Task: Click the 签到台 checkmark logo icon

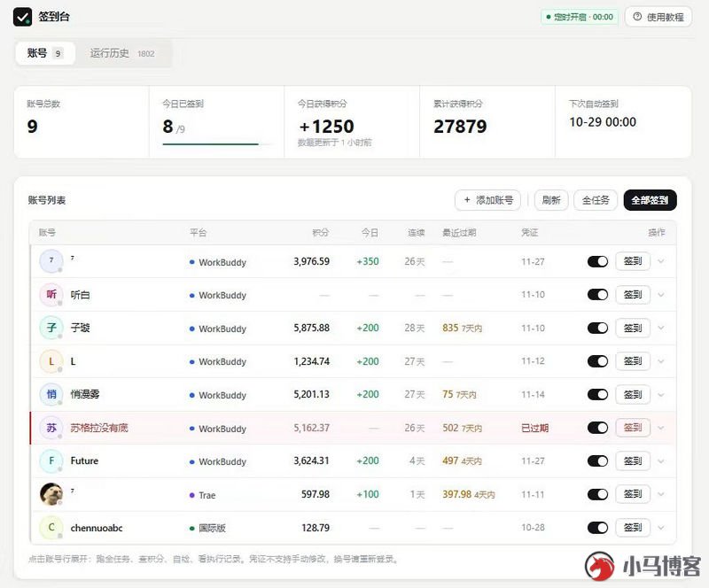Action: 22,17
